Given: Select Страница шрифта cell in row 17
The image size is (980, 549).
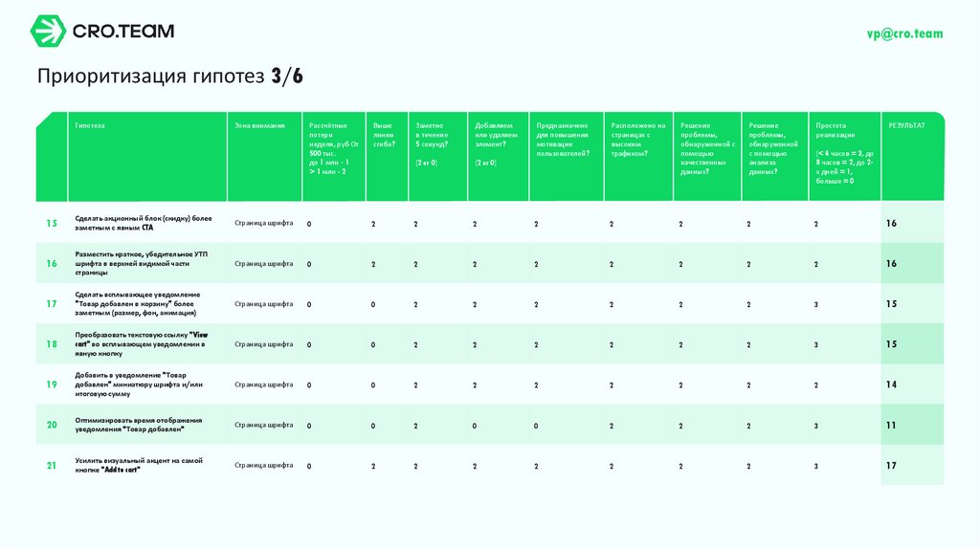Looking at the screenshot, I should 264,304.
